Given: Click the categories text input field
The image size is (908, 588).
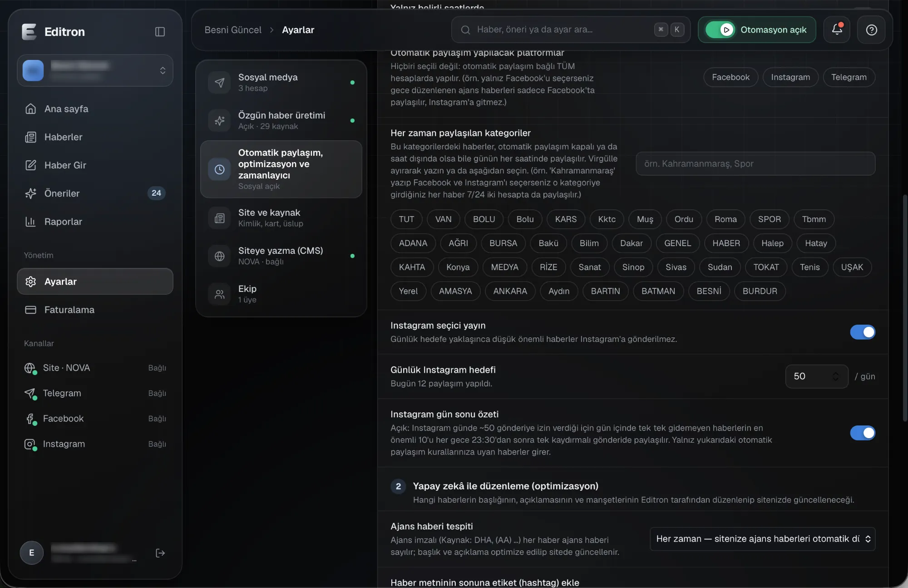Looking at the screenshot, I should 755,163.
